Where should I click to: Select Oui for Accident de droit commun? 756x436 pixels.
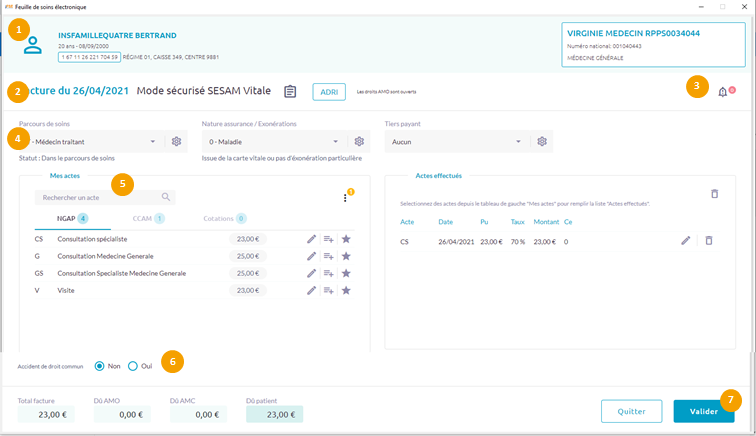[x=133, y=366]
